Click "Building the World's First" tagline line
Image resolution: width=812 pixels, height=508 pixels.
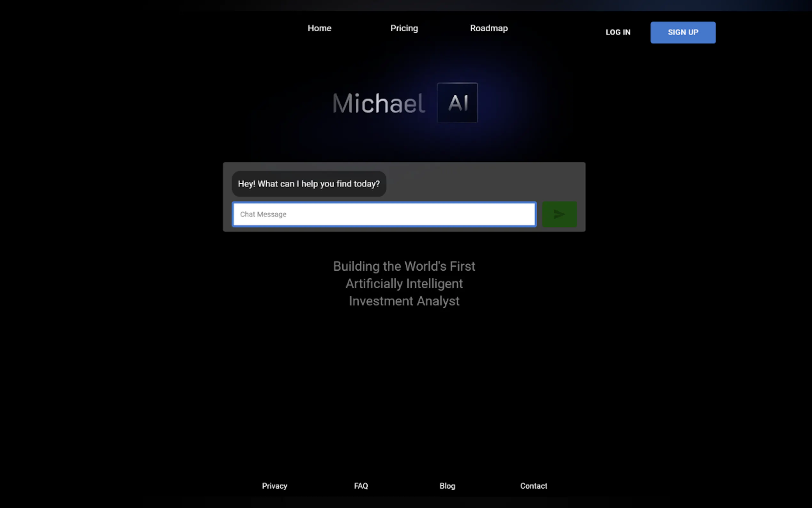click(x=404, y=266)
